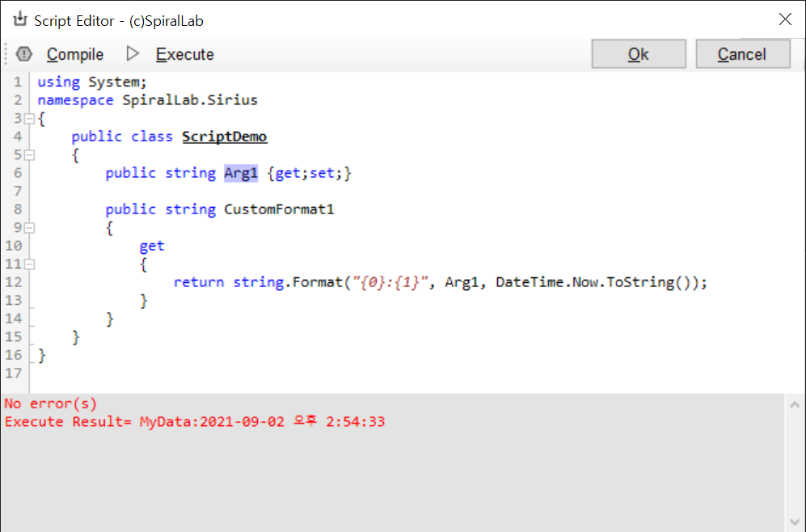Collapse the namespace block at line 3
The width and height of the screenshot is (806, 532).
pyautogui.click(x=29, y=119)
